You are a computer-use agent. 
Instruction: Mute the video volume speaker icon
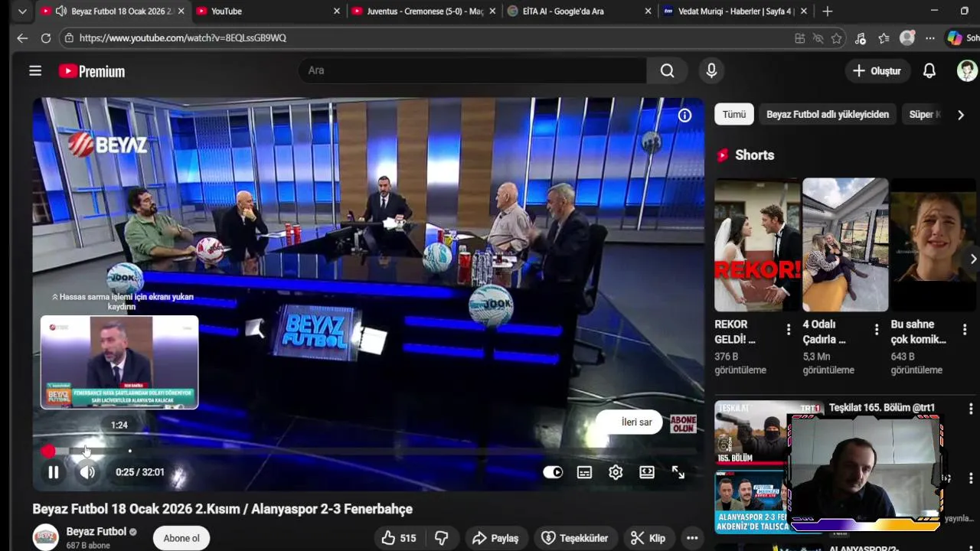coord(88,472)
